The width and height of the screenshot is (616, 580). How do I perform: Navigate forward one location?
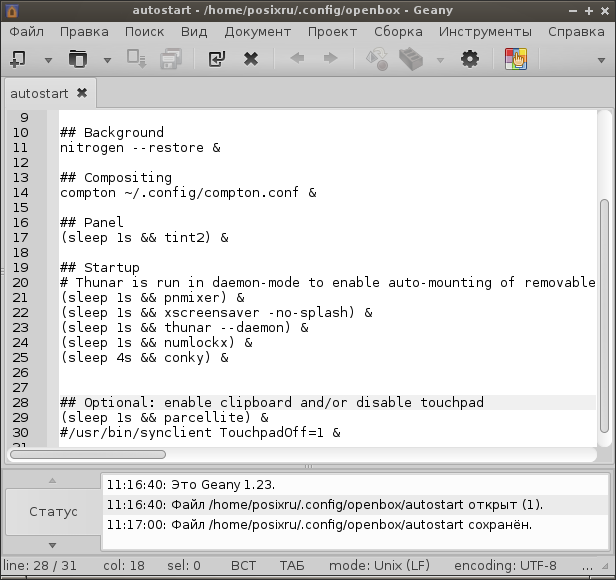pos(330,59)
